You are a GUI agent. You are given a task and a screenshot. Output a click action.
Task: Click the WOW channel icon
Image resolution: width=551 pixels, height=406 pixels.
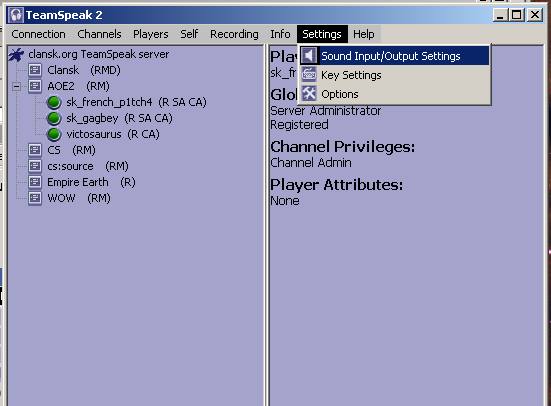[35, 198]
